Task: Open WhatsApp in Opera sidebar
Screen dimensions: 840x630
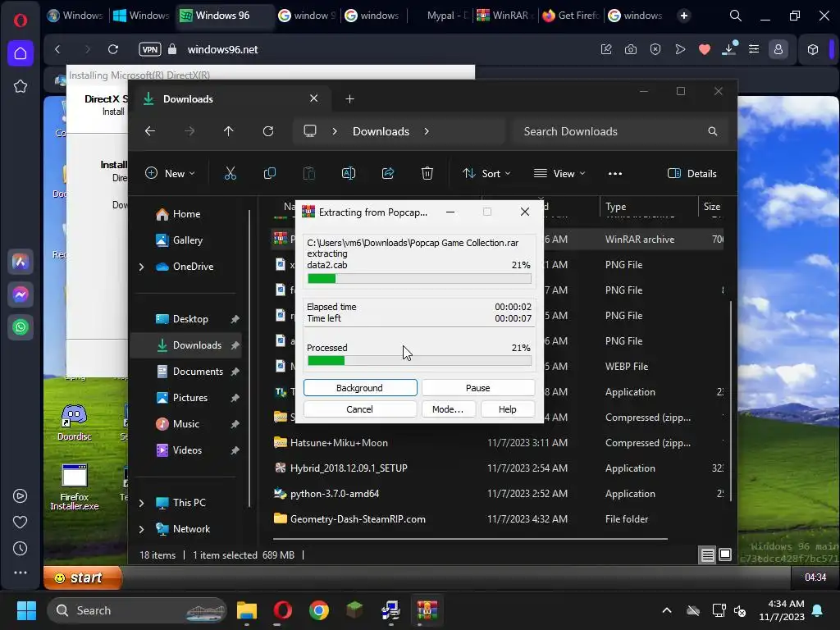Action: click(x=21, y=327)
